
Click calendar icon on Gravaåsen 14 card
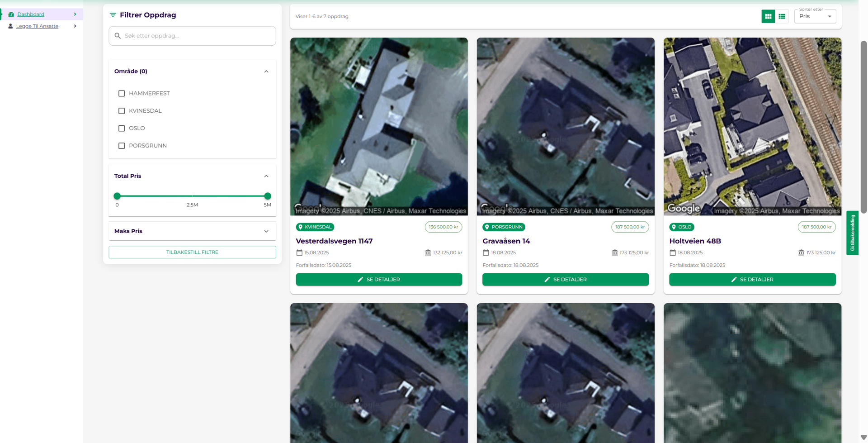pyautogui.click(x=486, y=252)
